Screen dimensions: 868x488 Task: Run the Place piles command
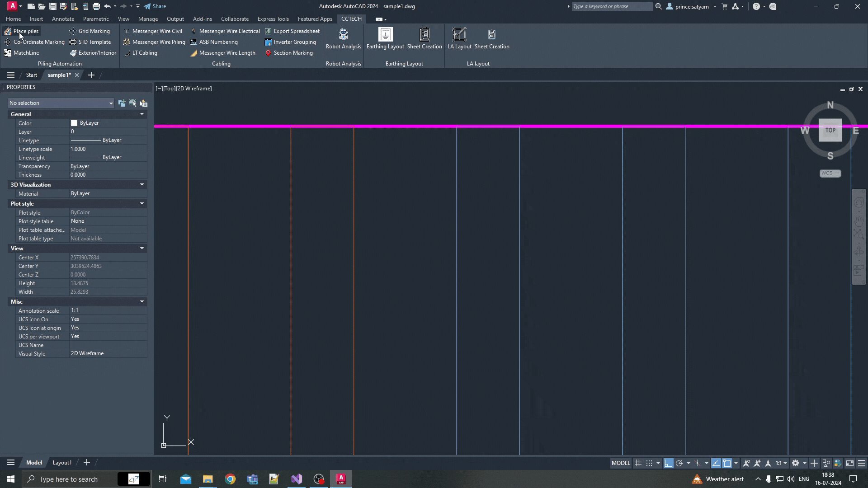point(21,31)
